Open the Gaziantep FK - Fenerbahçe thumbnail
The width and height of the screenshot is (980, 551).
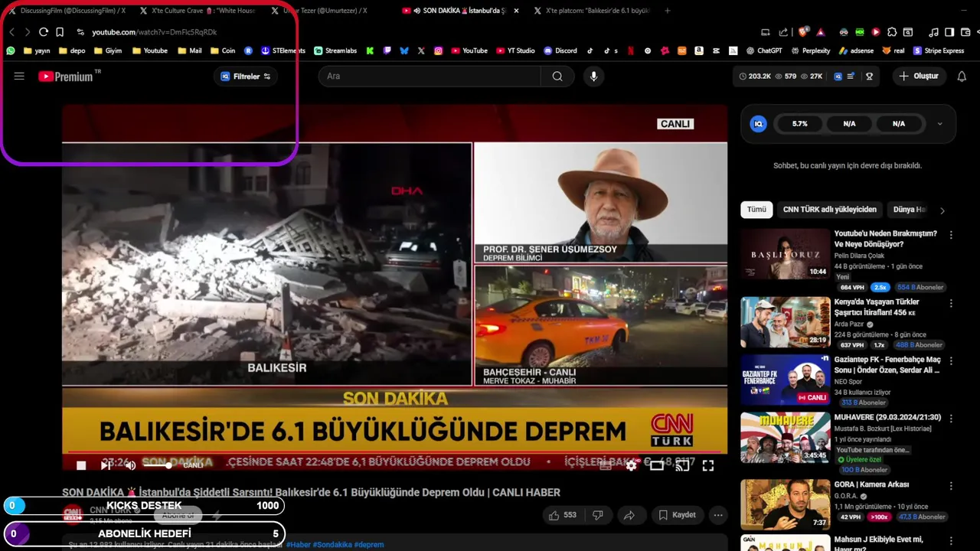tap(786, 380)
